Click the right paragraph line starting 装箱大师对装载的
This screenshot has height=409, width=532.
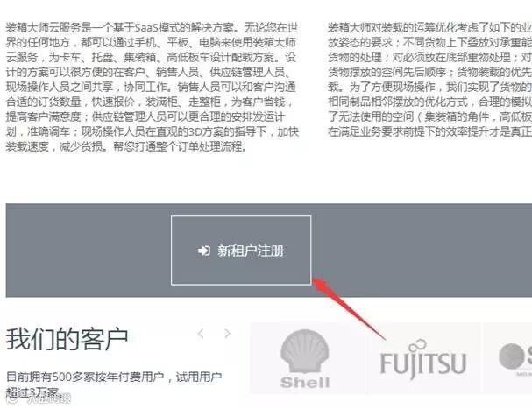click(x=429, y=27)
